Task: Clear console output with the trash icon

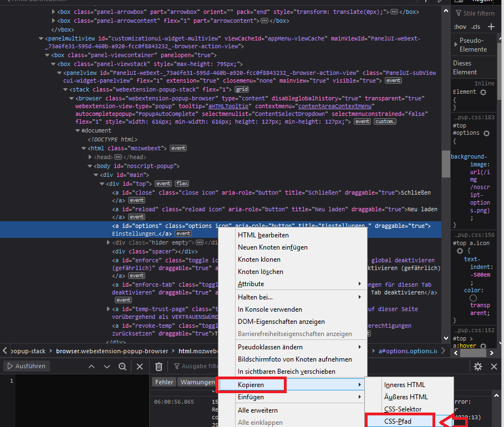Action: click(x=159, y=366)
